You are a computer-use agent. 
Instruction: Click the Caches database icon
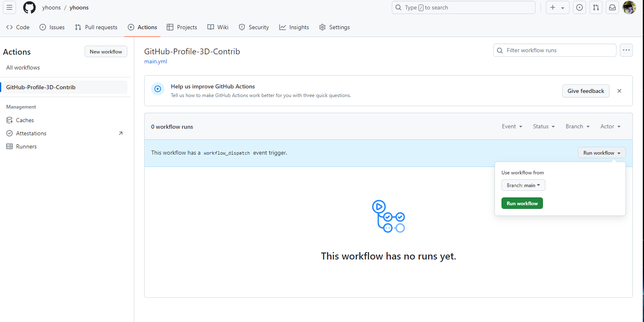tap(9, 120)
